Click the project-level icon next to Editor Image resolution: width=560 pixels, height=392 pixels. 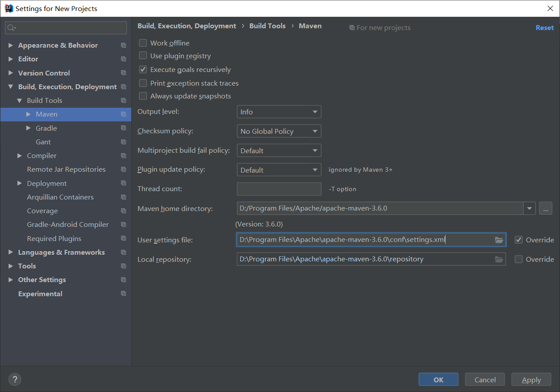tap(123, 59)
